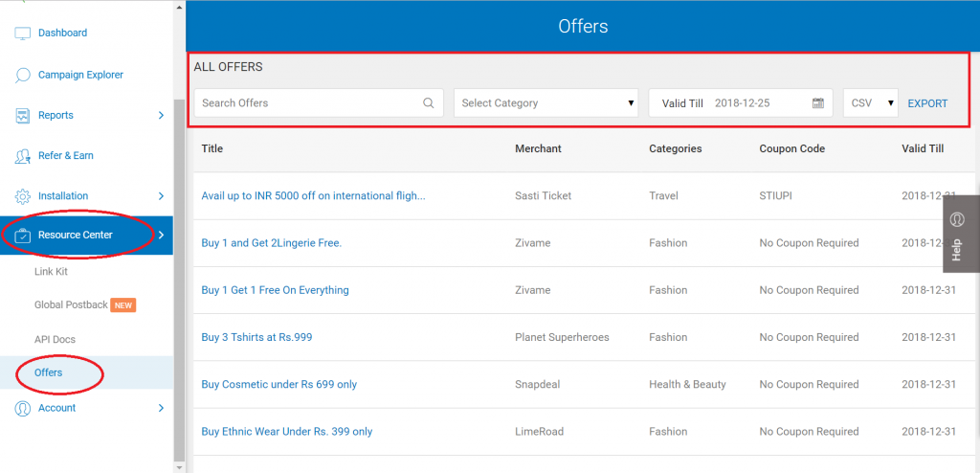The width and height of the screenshot is (980, 473).
Task: Click the sidebar scrollbar down arrow
Action: [x=179, y=466]
